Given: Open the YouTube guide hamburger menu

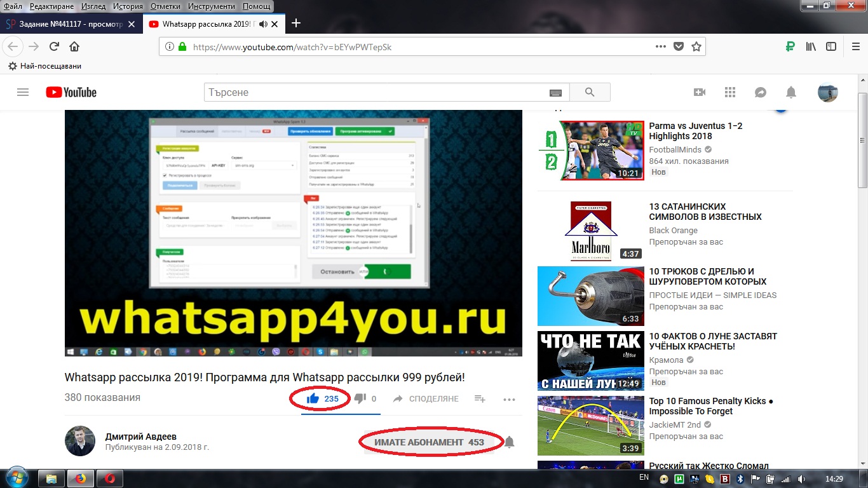Looking at the screenshot, I should 23,92.
